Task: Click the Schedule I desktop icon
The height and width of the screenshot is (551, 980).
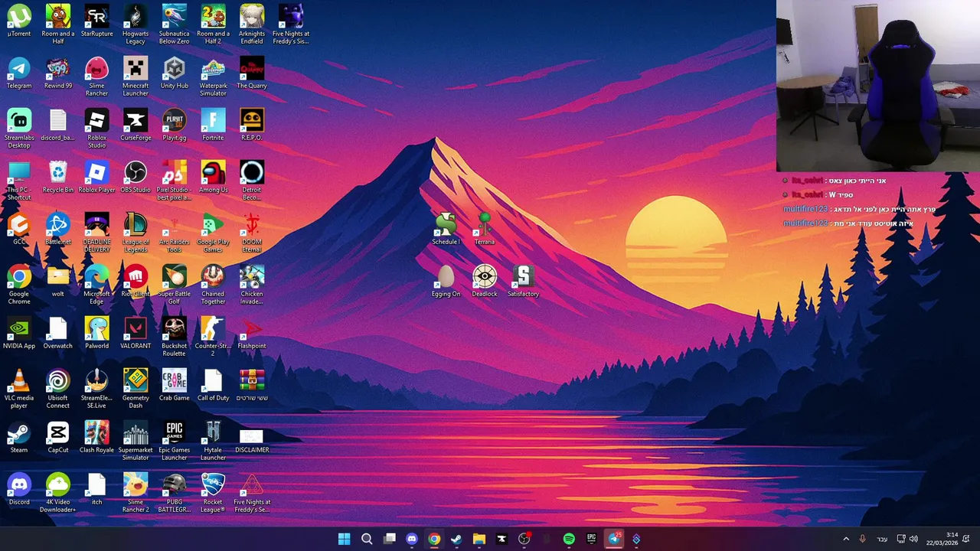Action: [446, 230]
